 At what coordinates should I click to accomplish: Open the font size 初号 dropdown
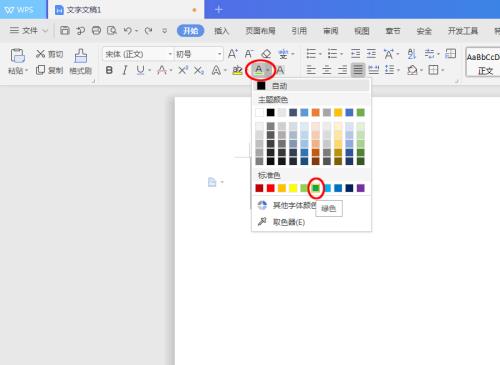220,54
